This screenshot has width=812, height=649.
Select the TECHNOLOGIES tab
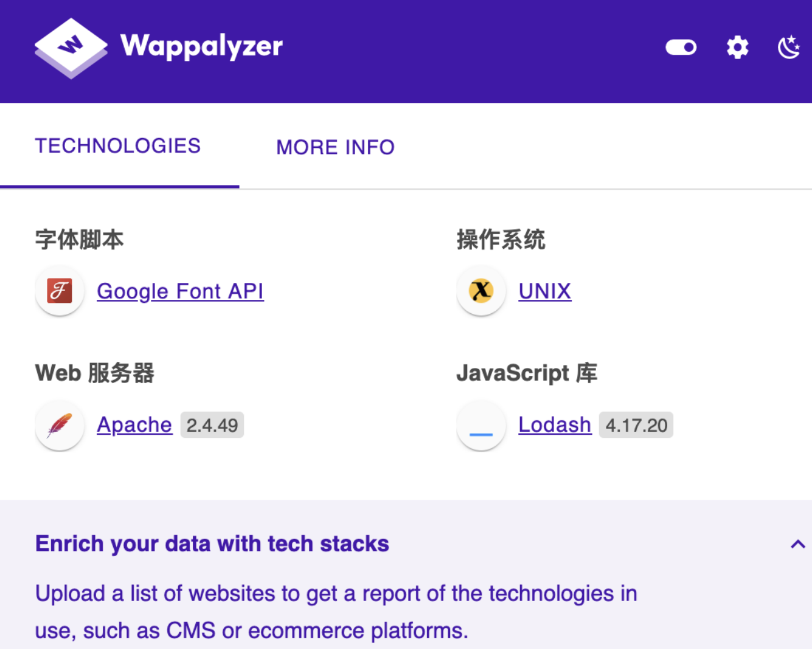pos(118,146)
